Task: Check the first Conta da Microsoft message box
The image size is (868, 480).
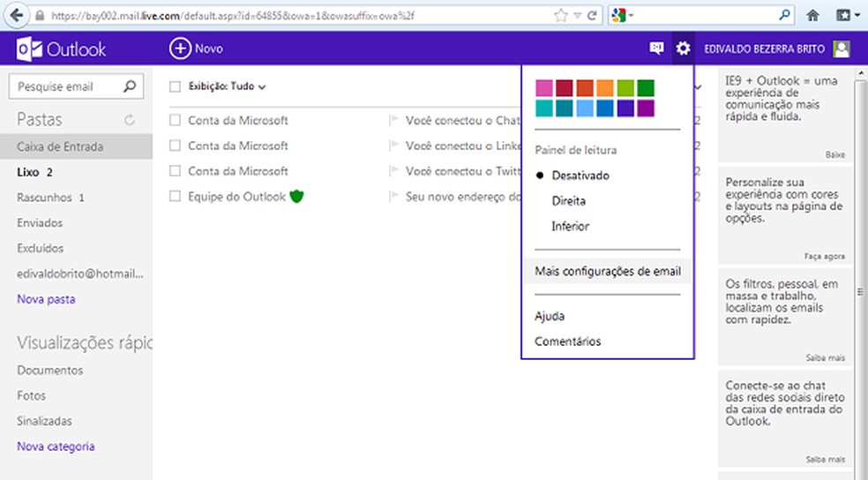Action: (x=175, y=120)
